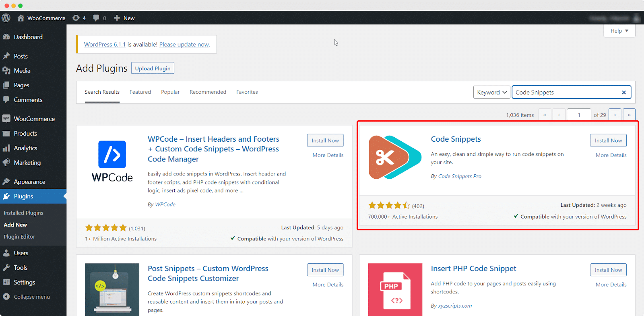The width and height of the screenshot is (644, 316).
Task: Clear the plugin search field with X
Action: (624, 92)
